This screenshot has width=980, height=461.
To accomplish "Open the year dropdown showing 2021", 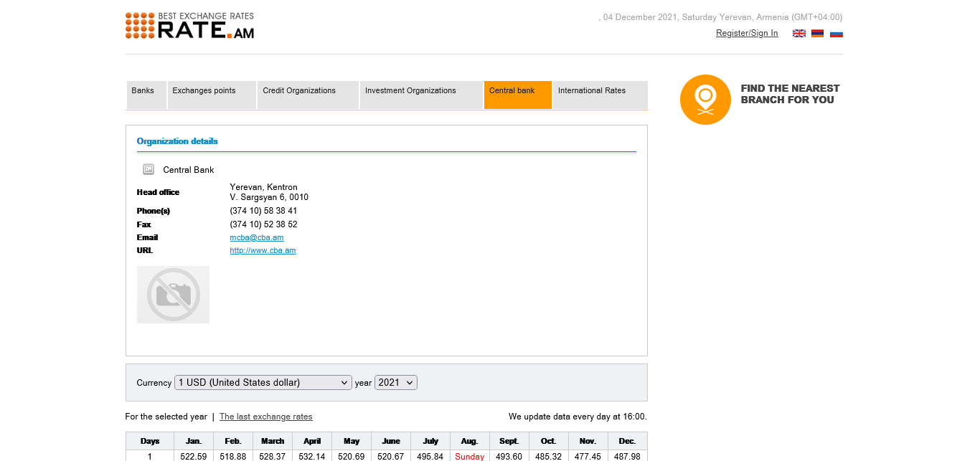I will (395, 383).
